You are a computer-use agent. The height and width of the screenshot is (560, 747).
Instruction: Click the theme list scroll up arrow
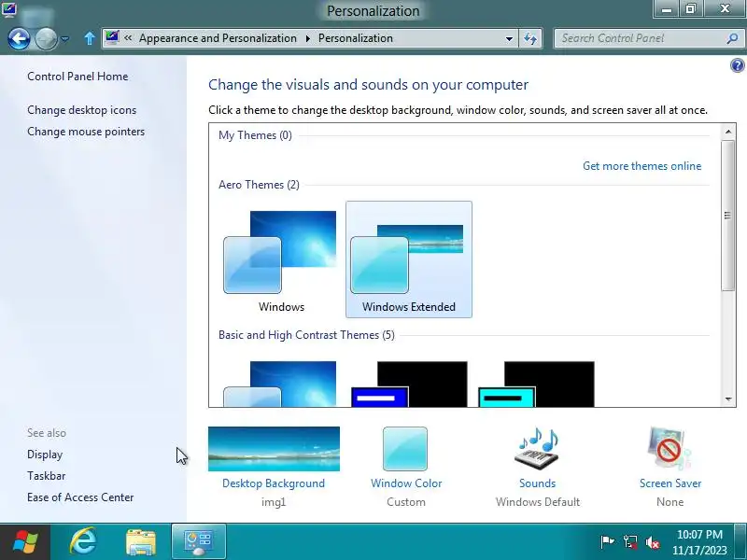click(727, 132)
